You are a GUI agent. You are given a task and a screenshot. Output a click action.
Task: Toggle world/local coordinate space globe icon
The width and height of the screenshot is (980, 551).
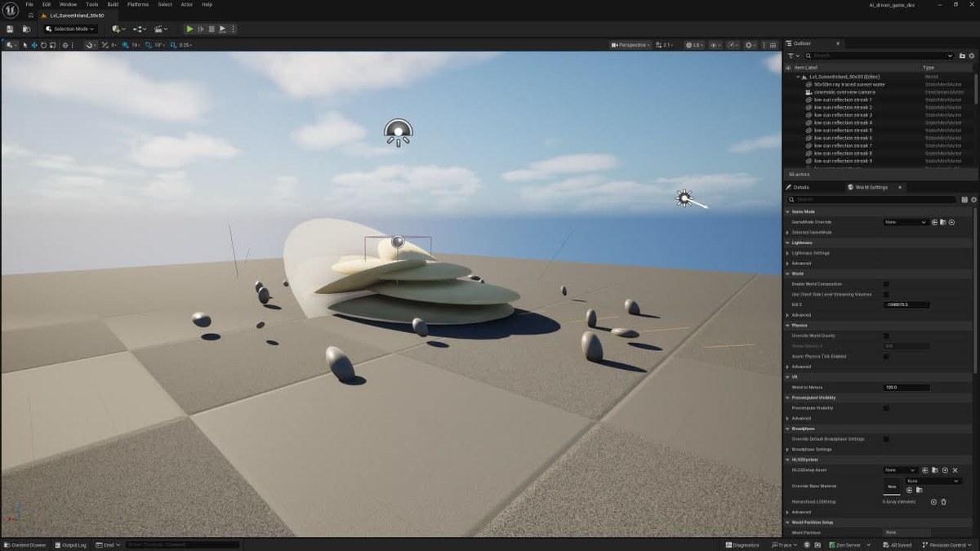[x=65, y=45]
